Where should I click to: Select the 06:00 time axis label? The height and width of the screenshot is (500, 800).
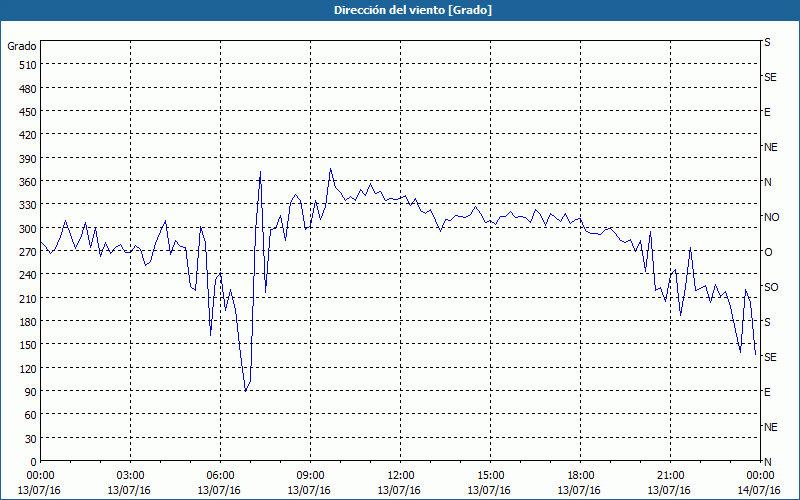point(220,476)
